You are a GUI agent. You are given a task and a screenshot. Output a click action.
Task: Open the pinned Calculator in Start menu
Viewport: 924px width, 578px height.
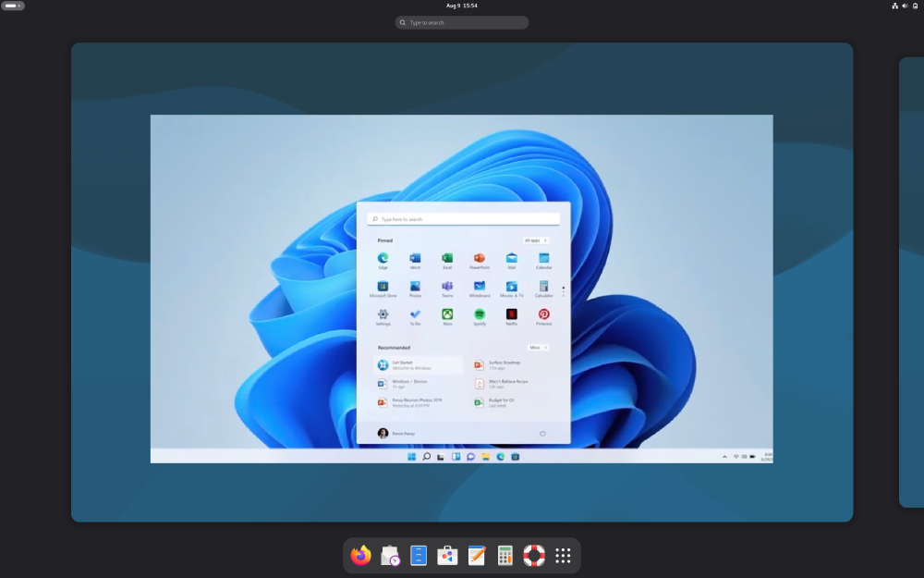coord(544,289)
